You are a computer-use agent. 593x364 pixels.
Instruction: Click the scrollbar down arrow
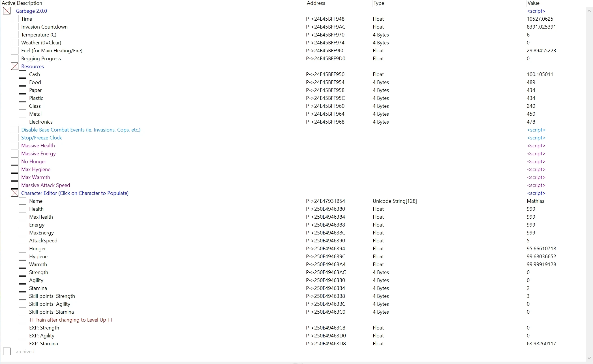tap(589, 358)
